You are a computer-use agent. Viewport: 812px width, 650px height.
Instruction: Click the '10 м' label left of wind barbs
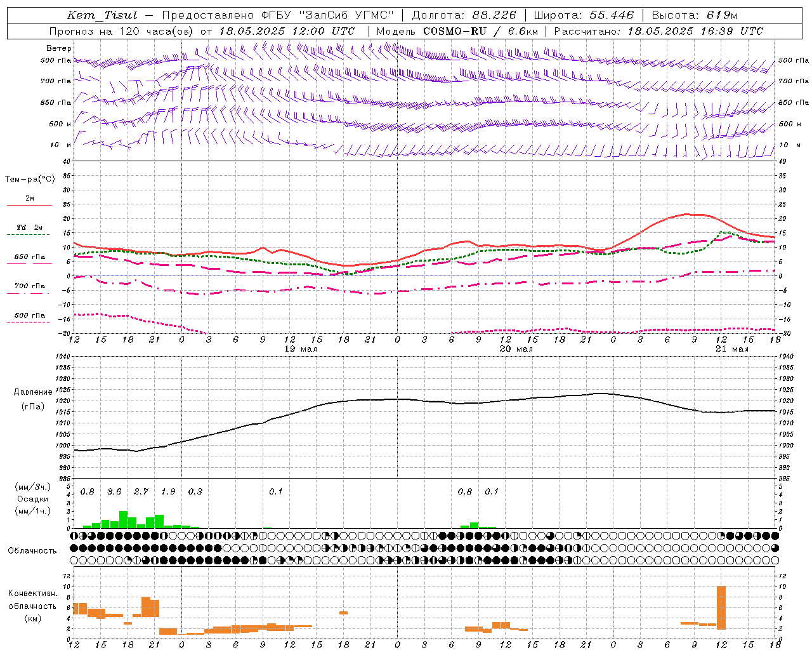pyautogui.click(x=61, y=145)
